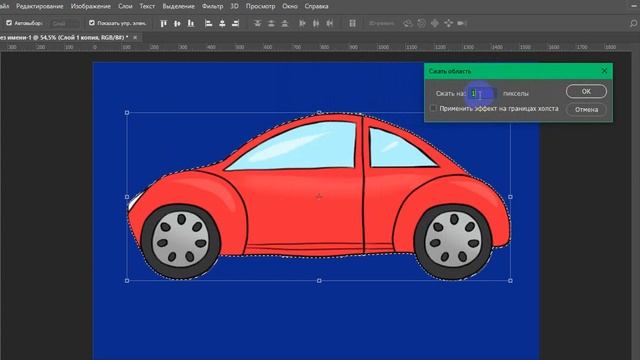Click the left-middle transform handle
Viewport: 640px width, 360px height.
[127, 197]
